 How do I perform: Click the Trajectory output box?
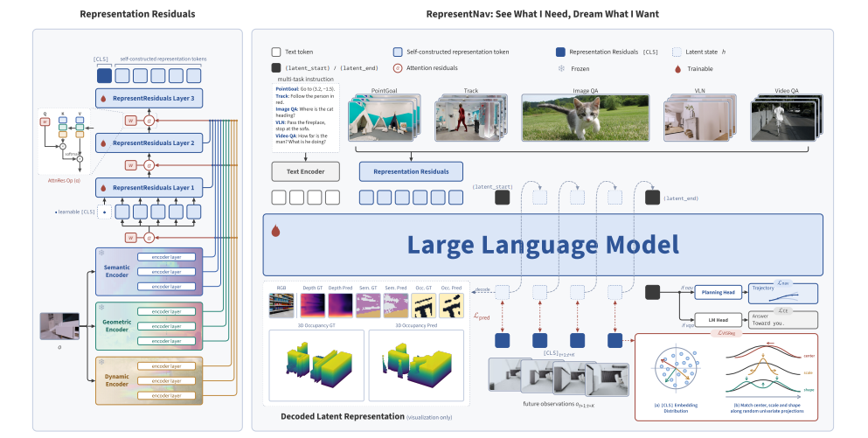click(x=782, y=292)
